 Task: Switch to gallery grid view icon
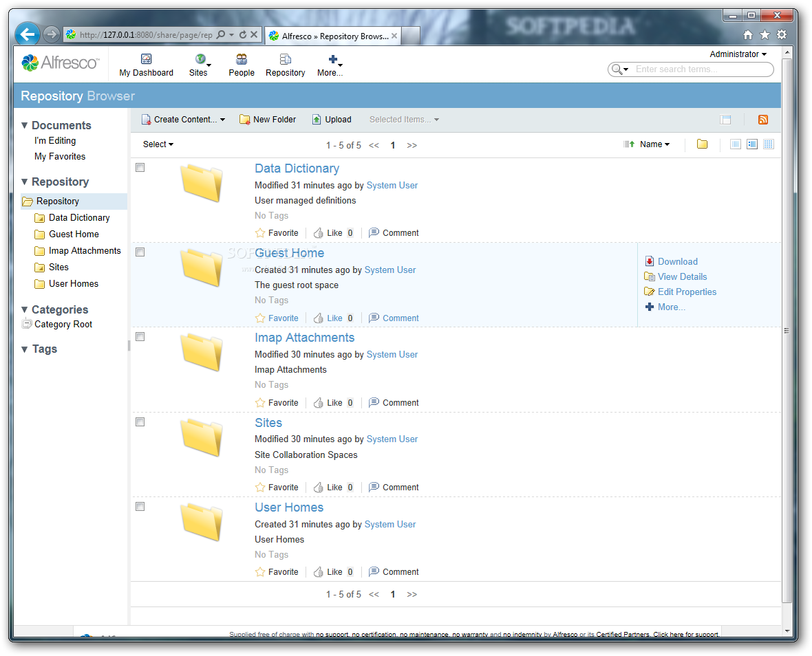point(769,144)
